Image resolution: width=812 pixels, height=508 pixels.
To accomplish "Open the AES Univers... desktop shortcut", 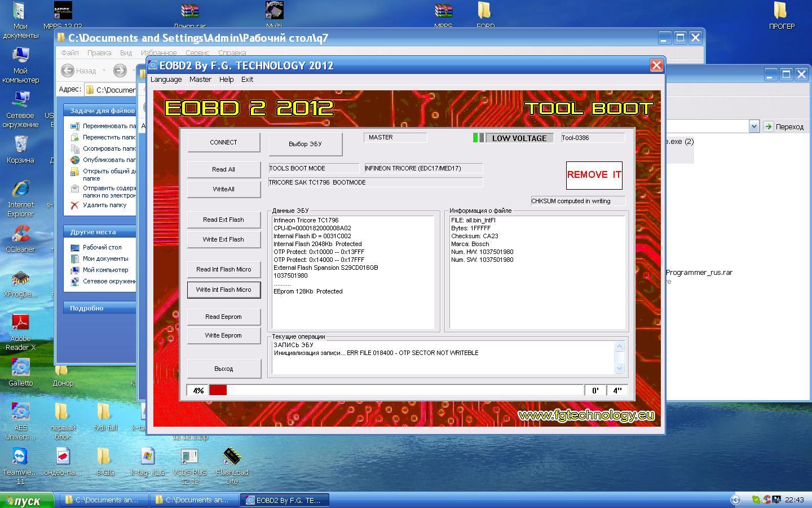I will click(20, 421).
